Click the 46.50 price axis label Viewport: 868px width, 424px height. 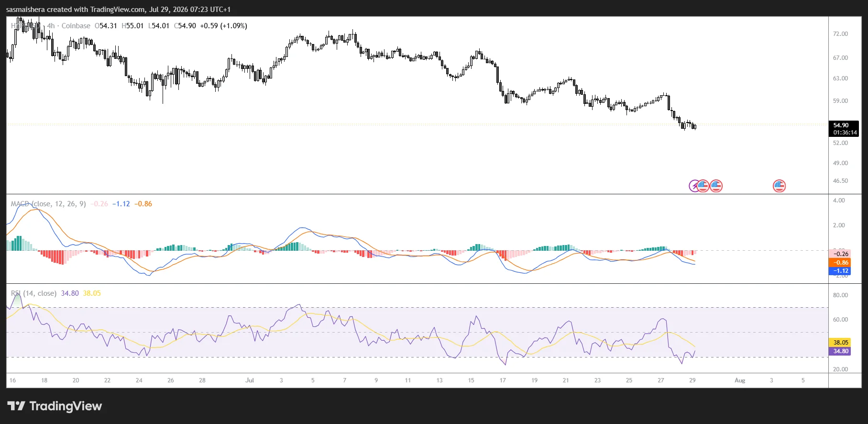click(x=840, y=181)
